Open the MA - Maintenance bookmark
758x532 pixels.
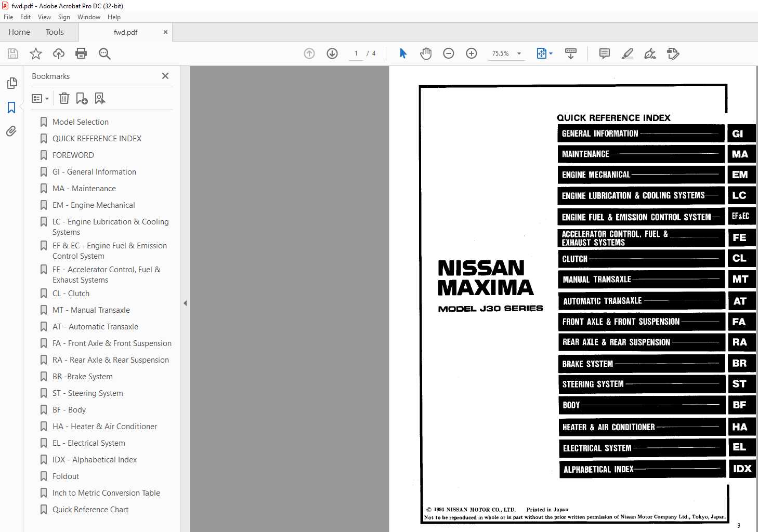[84, 189]
